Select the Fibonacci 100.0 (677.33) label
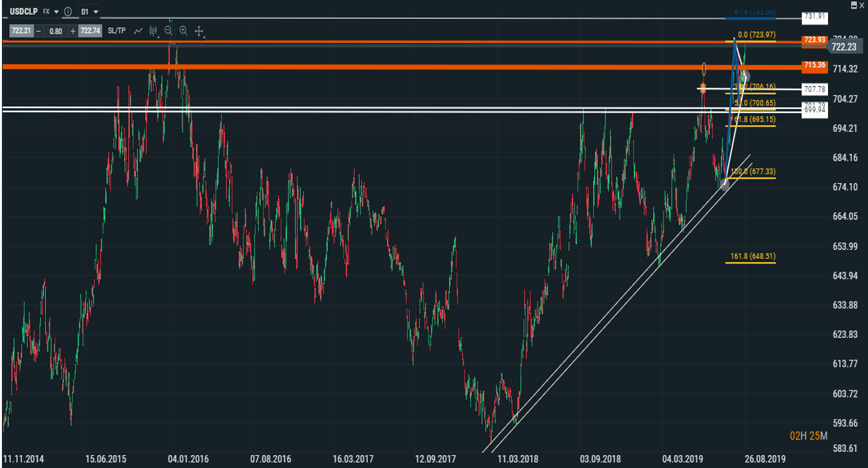 coord(752,172)
